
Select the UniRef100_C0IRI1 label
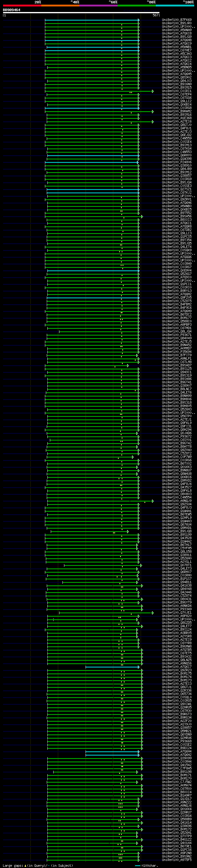click(177, 91)
